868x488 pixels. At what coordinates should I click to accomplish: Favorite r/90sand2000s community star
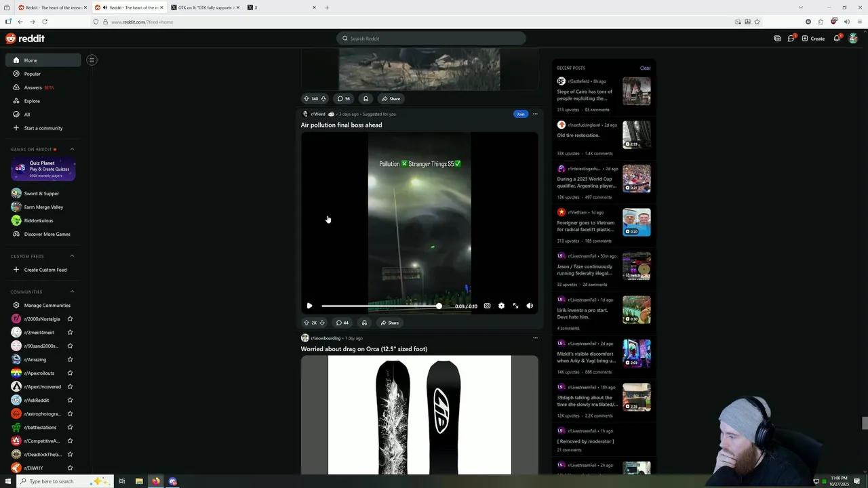70,346
